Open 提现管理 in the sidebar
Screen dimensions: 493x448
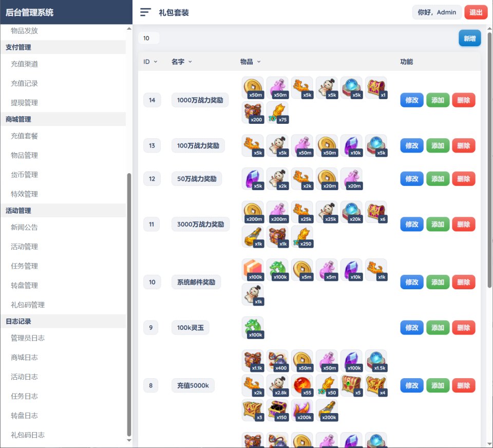click(x=24, y=103)
